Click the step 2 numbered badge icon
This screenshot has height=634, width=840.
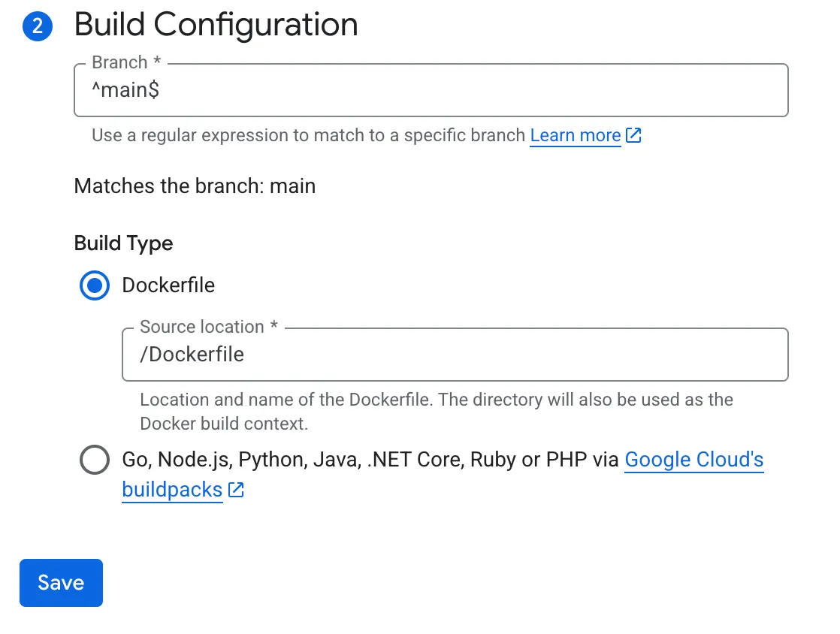[x=37, y=26]
